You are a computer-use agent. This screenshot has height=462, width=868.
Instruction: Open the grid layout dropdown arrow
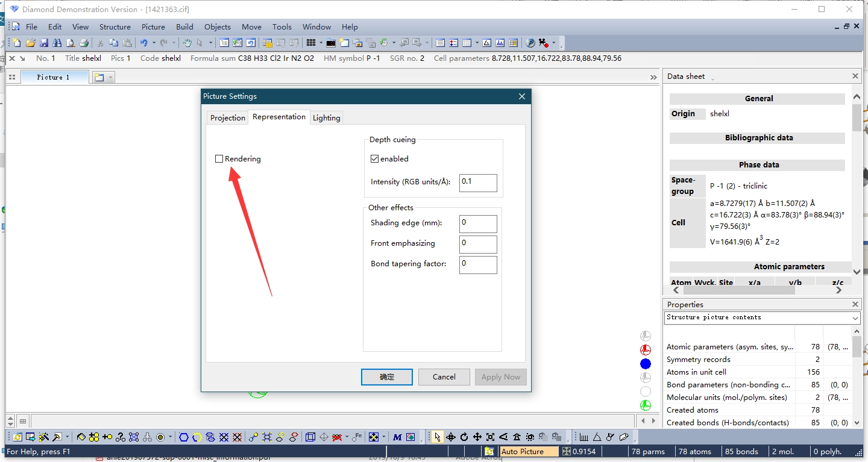coord(321,43)
